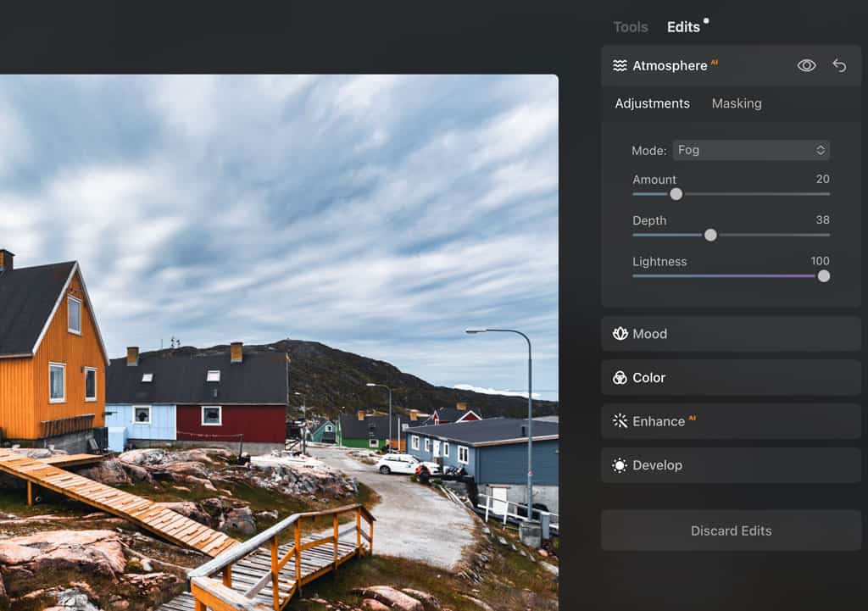The height and width of the screenshot is (611, 868).
Task: Click the AI badge next to Atmosphere
Action: (714, 60)
